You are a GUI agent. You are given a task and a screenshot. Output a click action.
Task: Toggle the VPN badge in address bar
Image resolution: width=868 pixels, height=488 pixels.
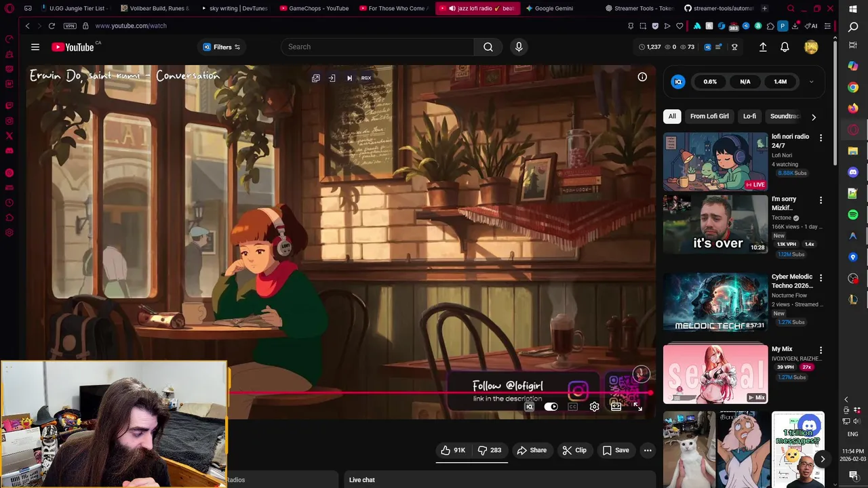[70, 26]
